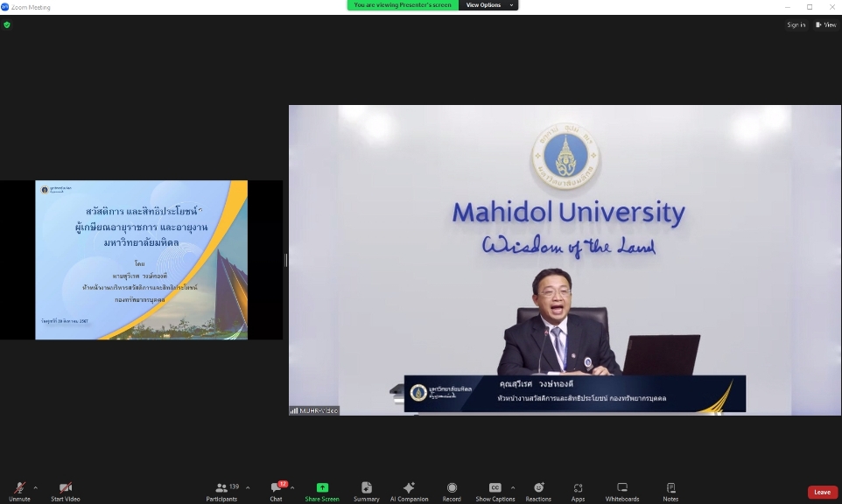
Task: Open Reactions menu
Action: coord(538,491)
